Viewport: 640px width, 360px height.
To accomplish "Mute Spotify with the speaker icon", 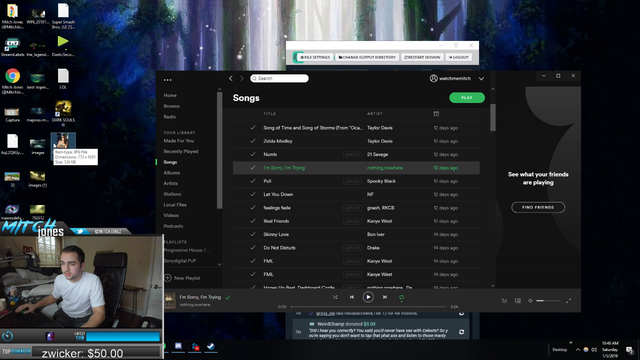I will (530, 301).
